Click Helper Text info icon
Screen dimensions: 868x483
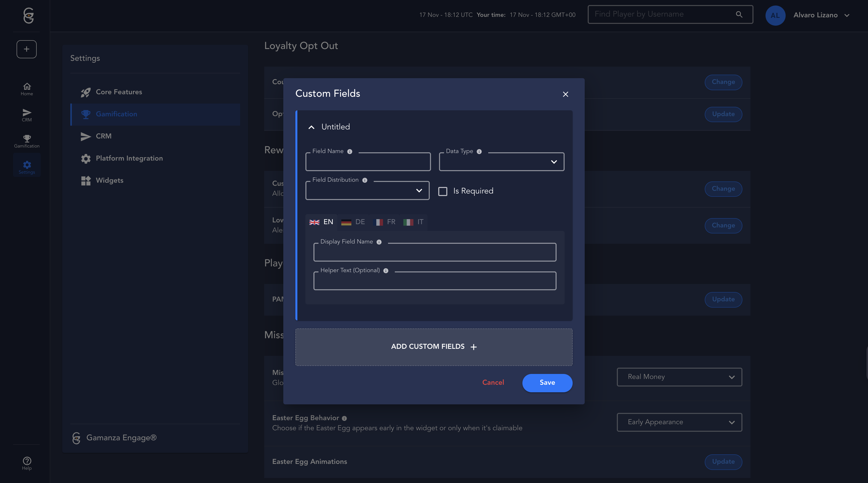point(386,271)
